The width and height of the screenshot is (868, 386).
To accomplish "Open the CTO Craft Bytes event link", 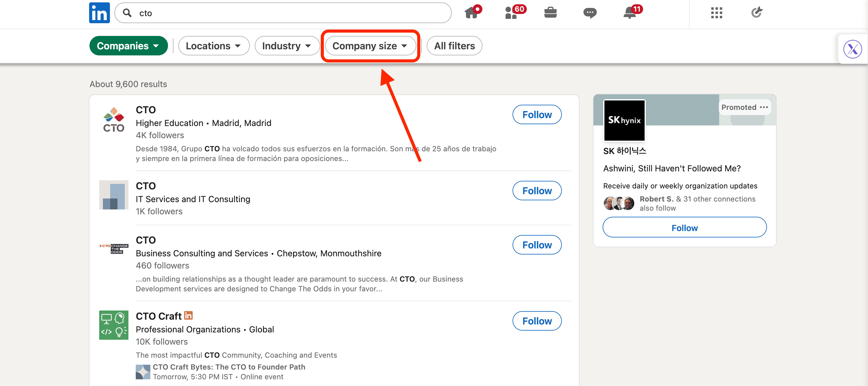I will pos(229,367).
